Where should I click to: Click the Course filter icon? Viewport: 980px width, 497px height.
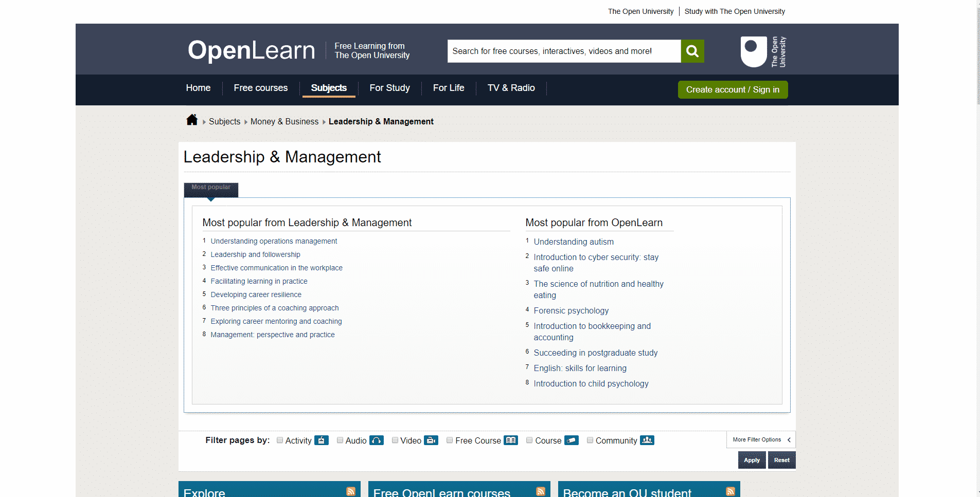point(572,440)
